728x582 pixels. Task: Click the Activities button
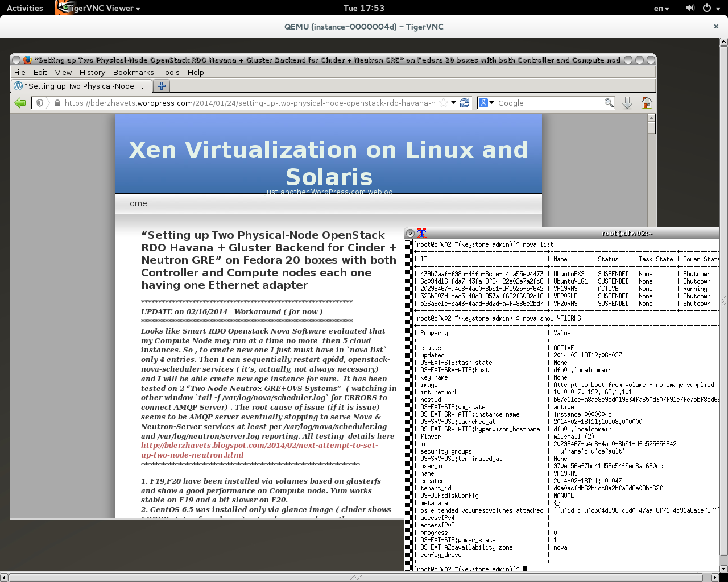pos(25,8)
